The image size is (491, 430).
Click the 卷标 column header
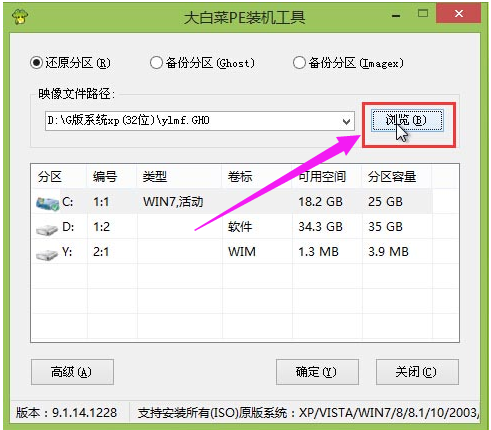tap(257, 176)
